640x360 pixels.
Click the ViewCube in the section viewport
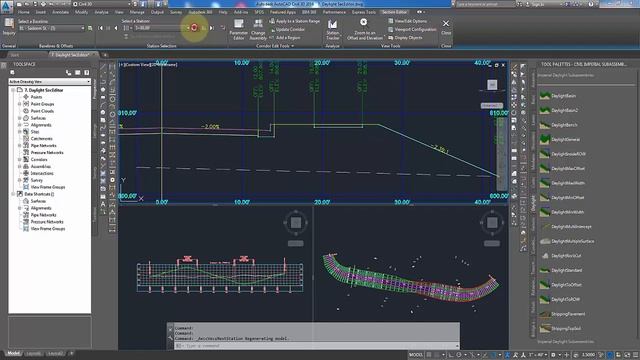click(492, 84)
